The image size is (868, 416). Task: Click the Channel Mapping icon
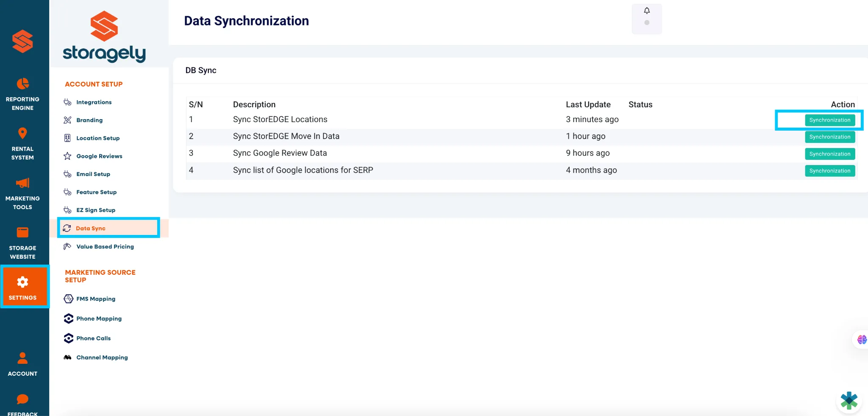(x=67, y=357)
